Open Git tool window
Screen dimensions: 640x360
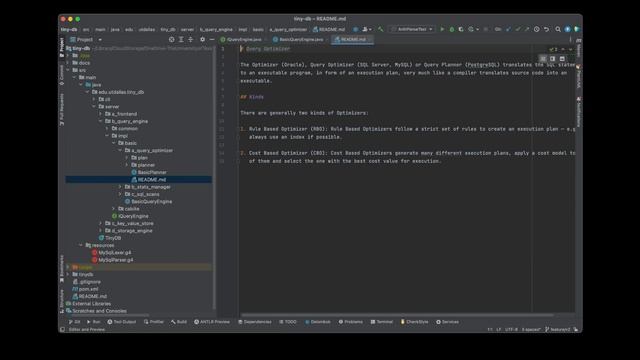[75, 322]
